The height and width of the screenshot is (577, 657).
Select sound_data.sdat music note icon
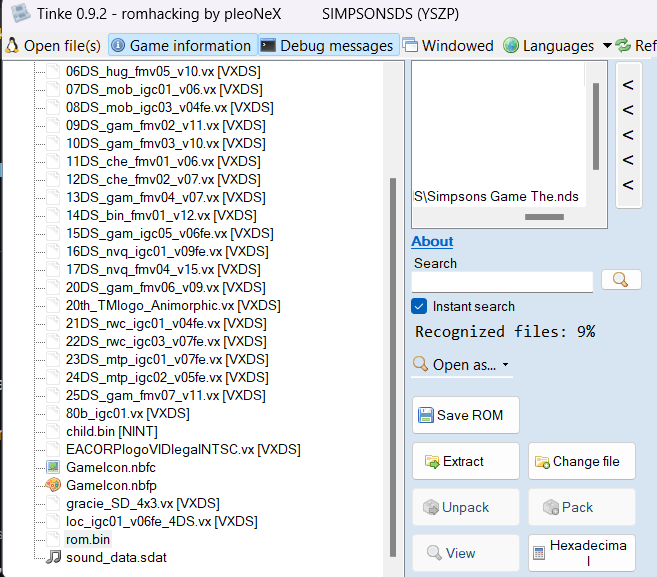point(53,557)
